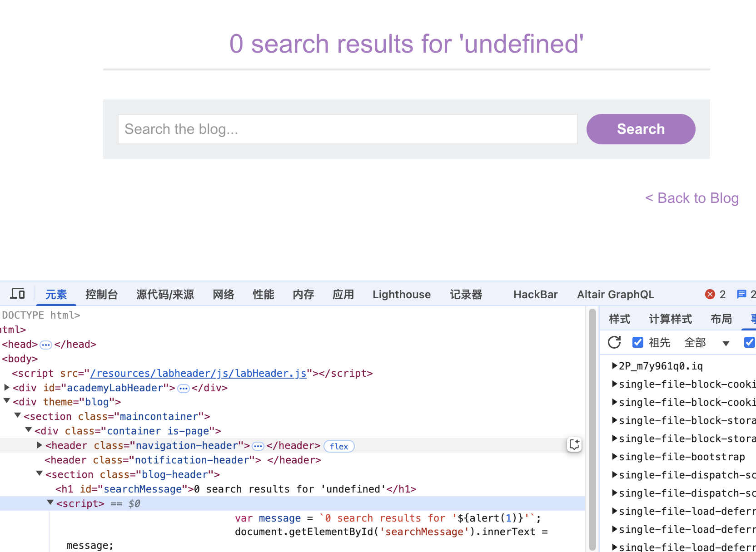Click the red error count icon
Image resolution: width=756 pixels, height=552 pixels.
coord(710,294)
